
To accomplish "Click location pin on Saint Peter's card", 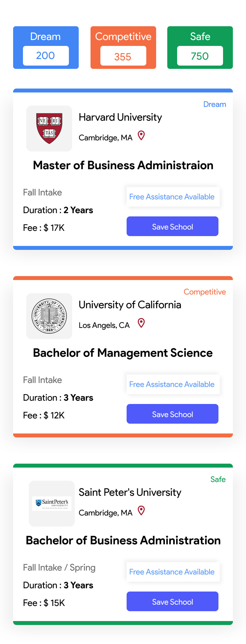I will pyautogui.click(x=141, y=511).
